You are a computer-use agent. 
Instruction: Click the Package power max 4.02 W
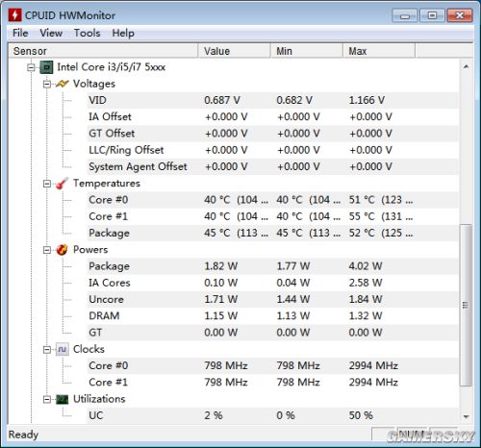[x=366, y=266]
